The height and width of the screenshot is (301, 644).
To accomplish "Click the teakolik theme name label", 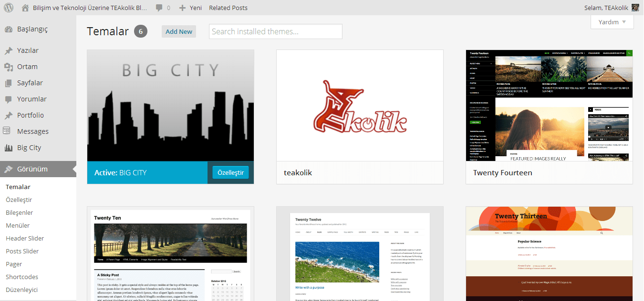I will (298, 172).
